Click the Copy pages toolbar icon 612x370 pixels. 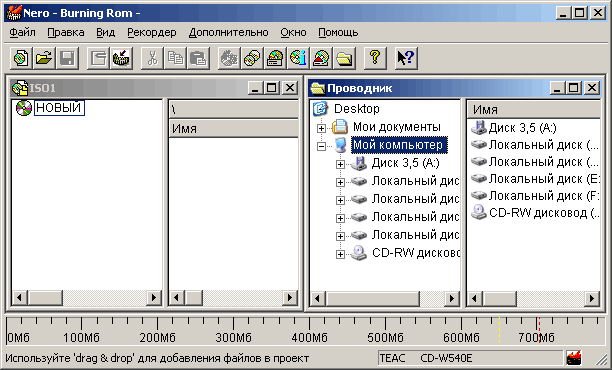[x=175, y=58]
